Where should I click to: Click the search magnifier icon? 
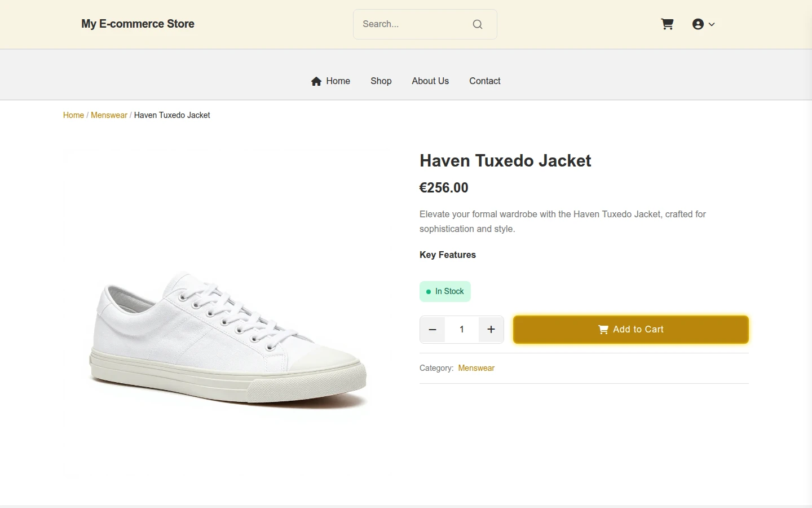pyautogui.click(x=478, y=24)
